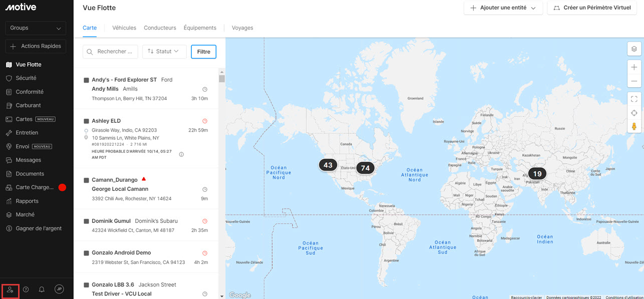Click the Carte Chargeur truck icon
The height and width of the screenshot is (299, 644).
point(9,187)
